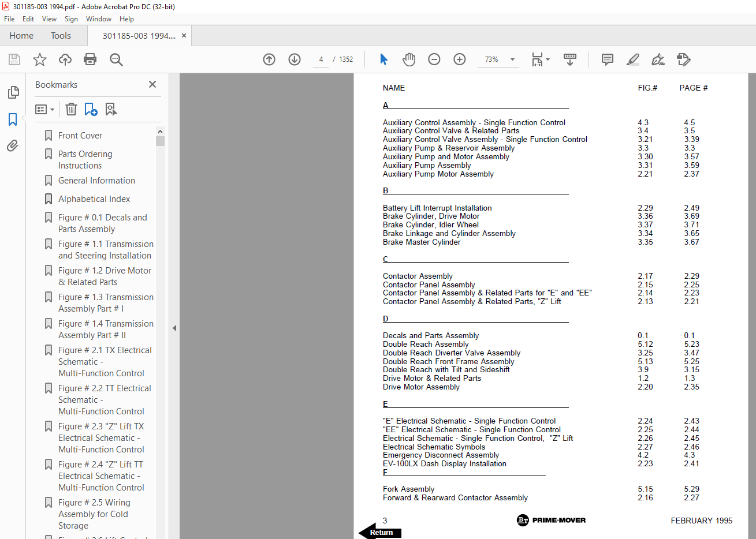Open Figure # 0.1 Decals bookmark
Image resolution: width=756 pixels, height=539 pixels.
tap(102, 223)
